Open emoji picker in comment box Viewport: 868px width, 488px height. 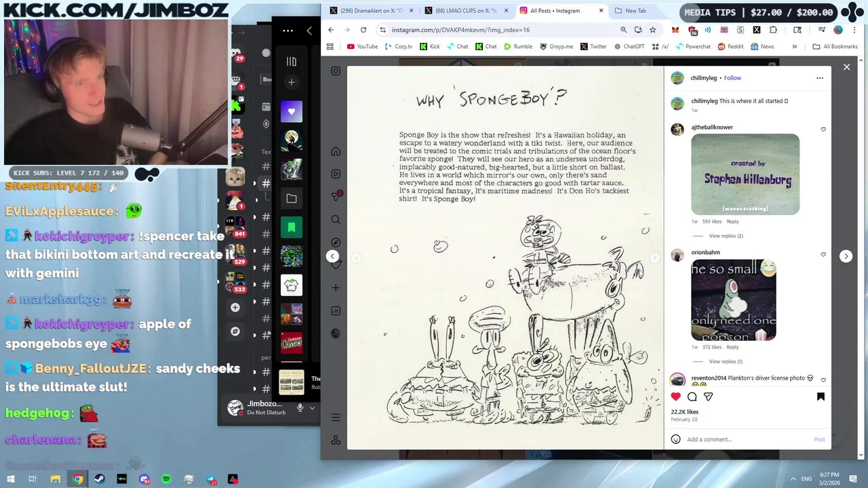pyautogui.click(x=675, y=439)
